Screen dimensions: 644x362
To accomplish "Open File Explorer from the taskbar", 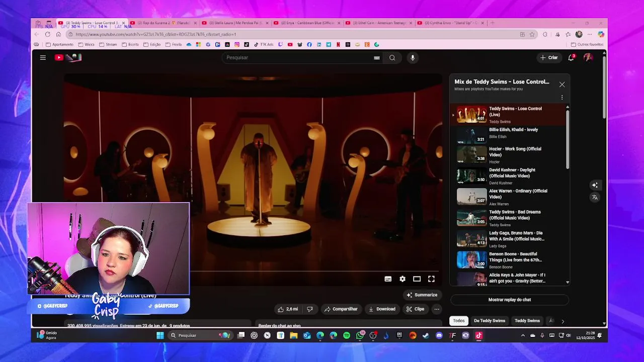I will tap(294, 335).
